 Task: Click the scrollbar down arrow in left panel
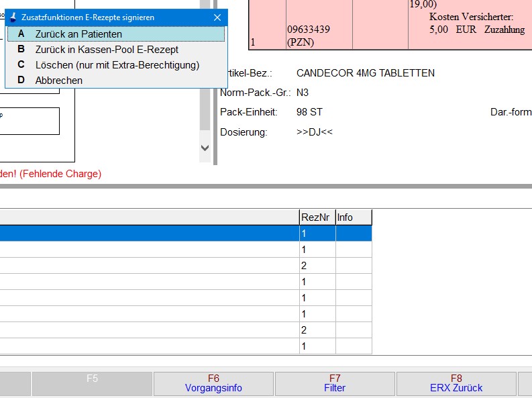205,148
